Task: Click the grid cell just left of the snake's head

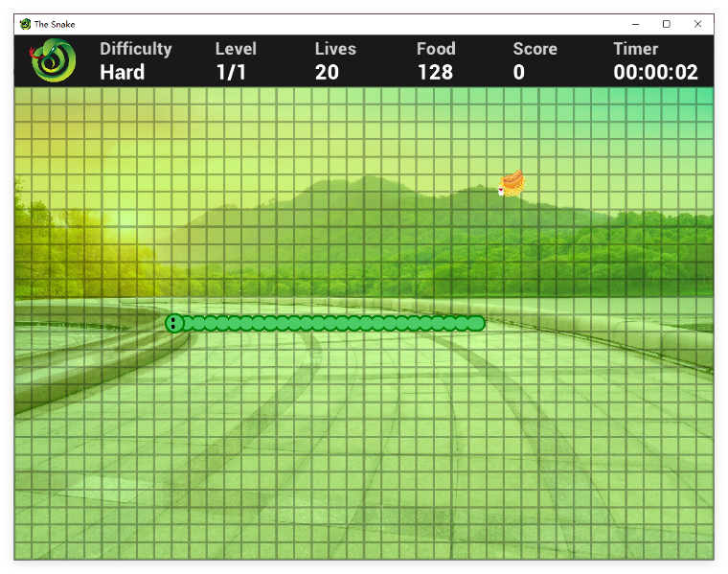Action: (x=154, y=324)
